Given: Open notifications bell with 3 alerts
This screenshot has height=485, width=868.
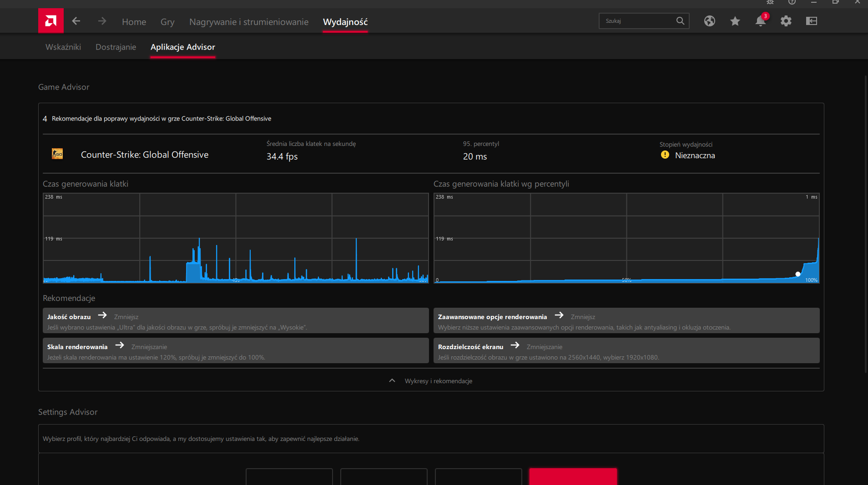Looking at the screenshot, I should (x=761, y=21).
